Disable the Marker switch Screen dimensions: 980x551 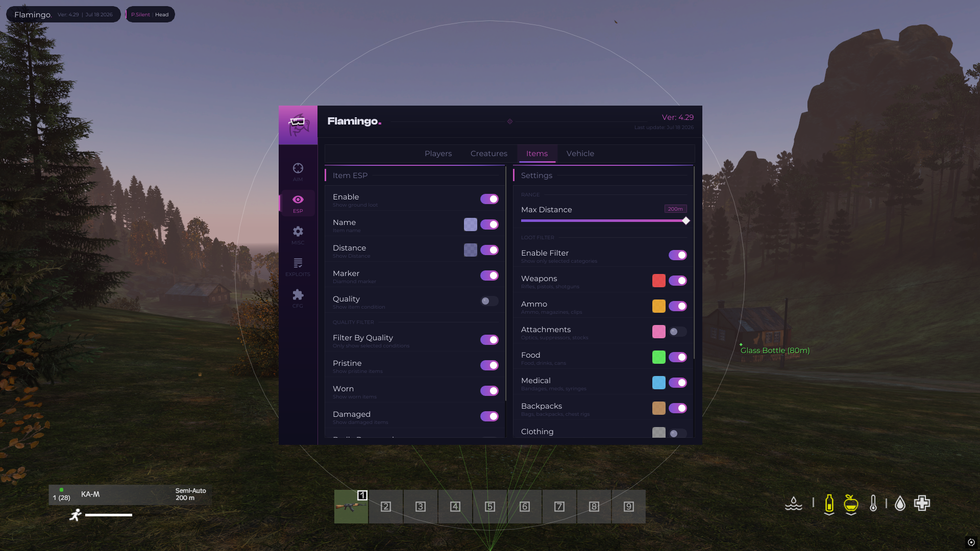click(x=489, y=275)
